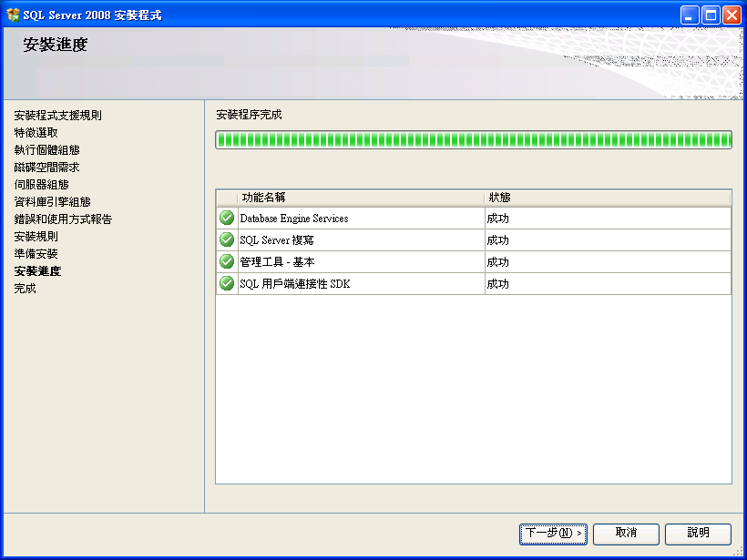Click the green check for SQL 用戶端連接性 SDK

227,284
